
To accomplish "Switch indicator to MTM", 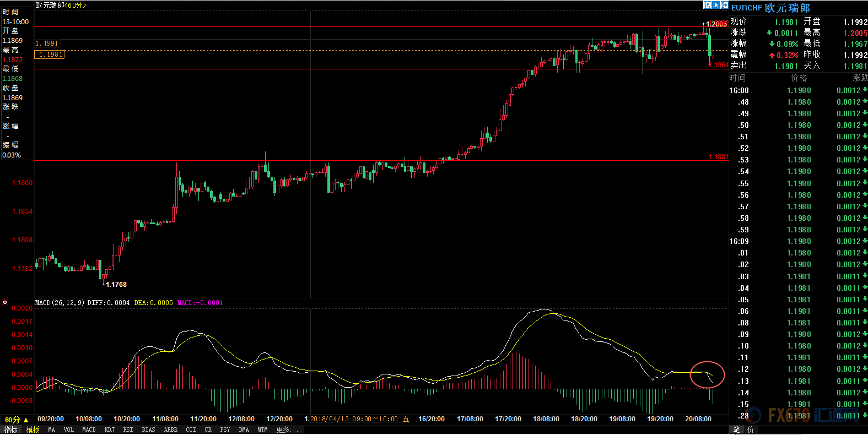I will pos(262,429).
